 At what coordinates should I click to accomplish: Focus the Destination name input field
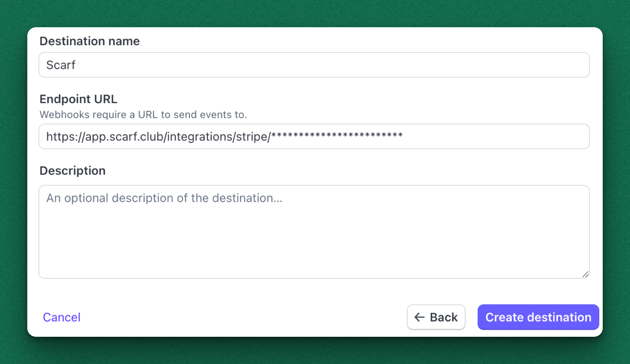pos(314,65)
